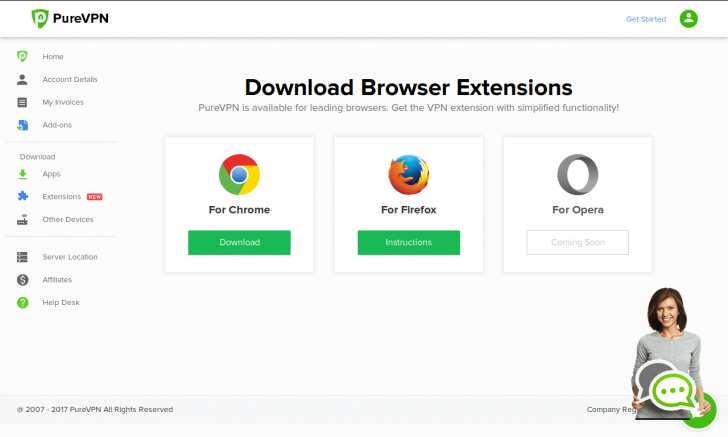Screen dimensions: 728x437
Task: Click the Help Desk question mark icon
Action: [22, 303]
